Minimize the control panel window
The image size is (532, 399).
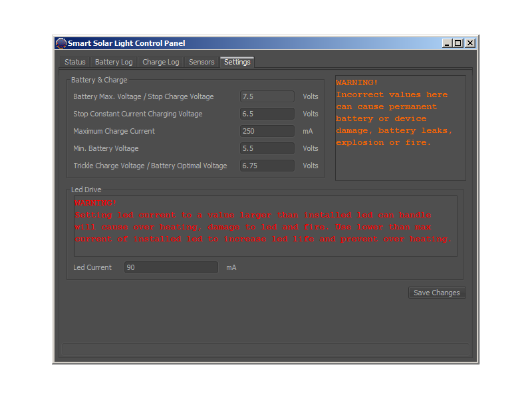(447, 43)
